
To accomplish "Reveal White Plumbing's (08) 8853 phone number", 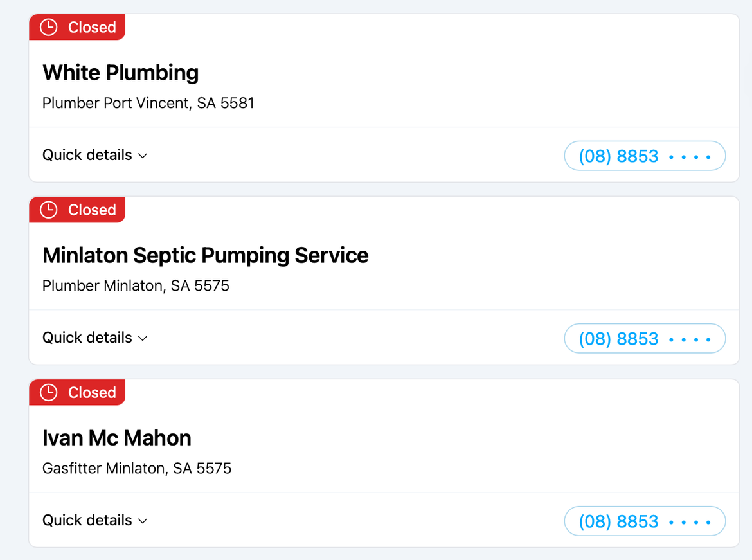I will (645, 156).
